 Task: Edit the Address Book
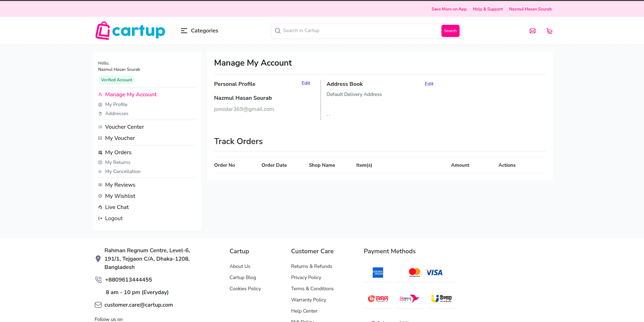429,84
